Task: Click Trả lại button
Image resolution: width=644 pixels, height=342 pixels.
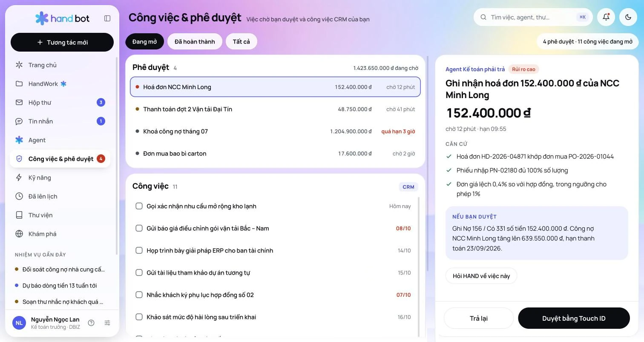Action: 479,318
